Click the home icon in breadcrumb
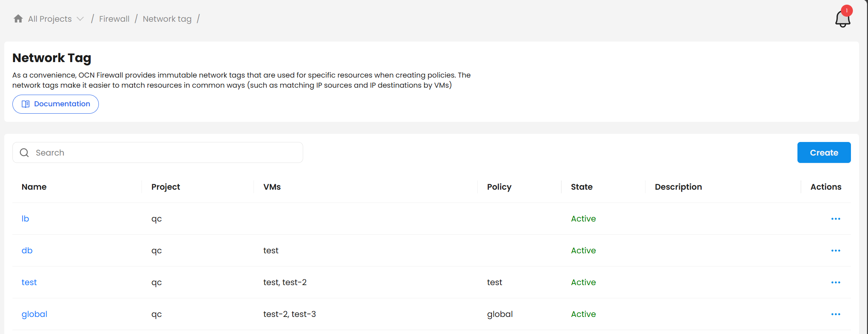 [18, 19]
